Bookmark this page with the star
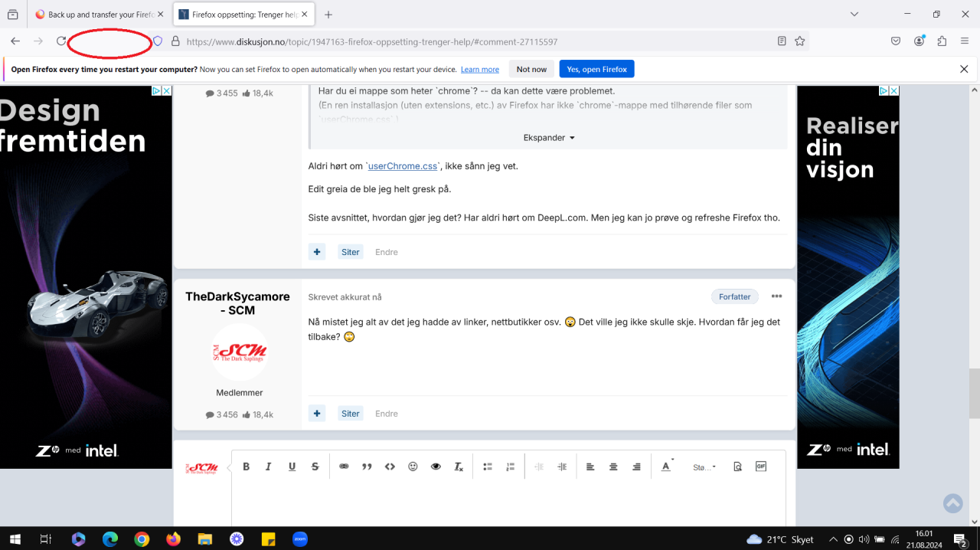This screenshot has width=980, height=550. (800, 41)
